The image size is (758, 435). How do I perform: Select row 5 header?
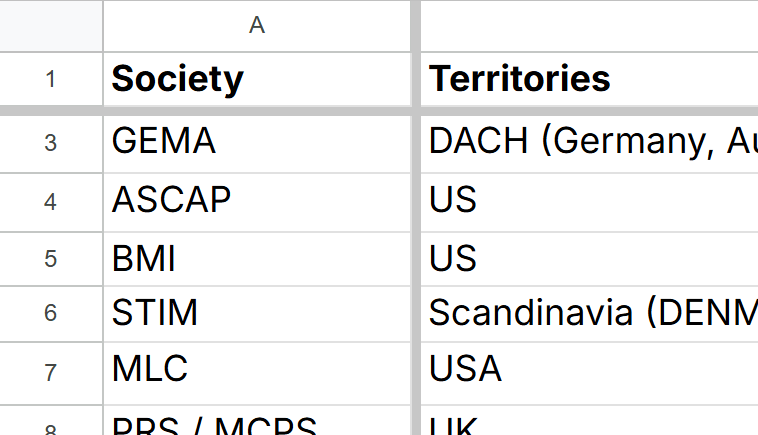point(51,259)
